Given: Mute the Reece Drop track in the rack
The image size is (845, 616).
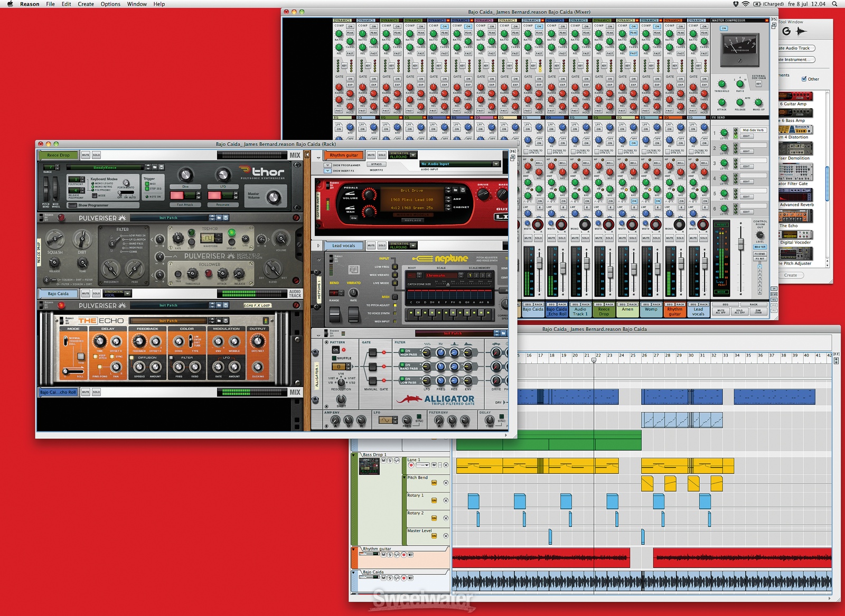Looking at the screenshot, I should (86, 155).
